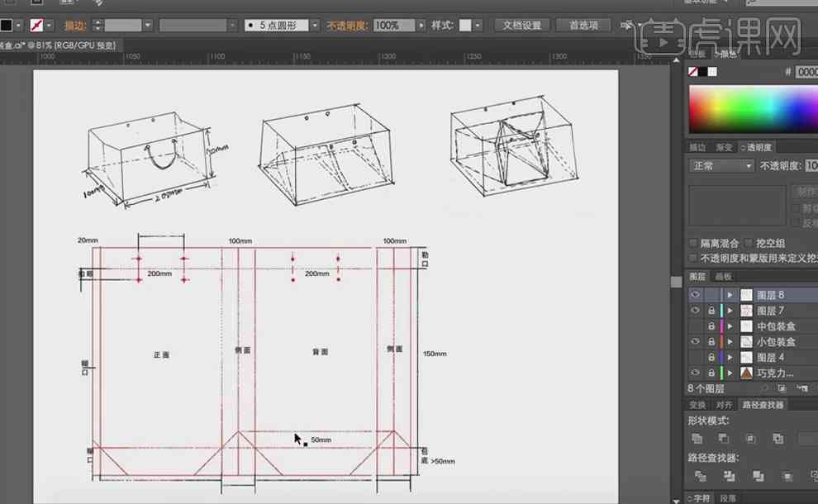The image size is (818, 504).
Task: Expand the opacity slider arrow in control bar
Action: coord(421,25)
